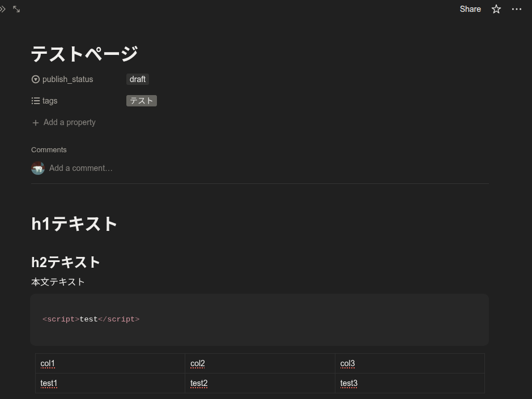Open the three-dot page options menu
The image size is (532, 399).
[x=516, y=9]
